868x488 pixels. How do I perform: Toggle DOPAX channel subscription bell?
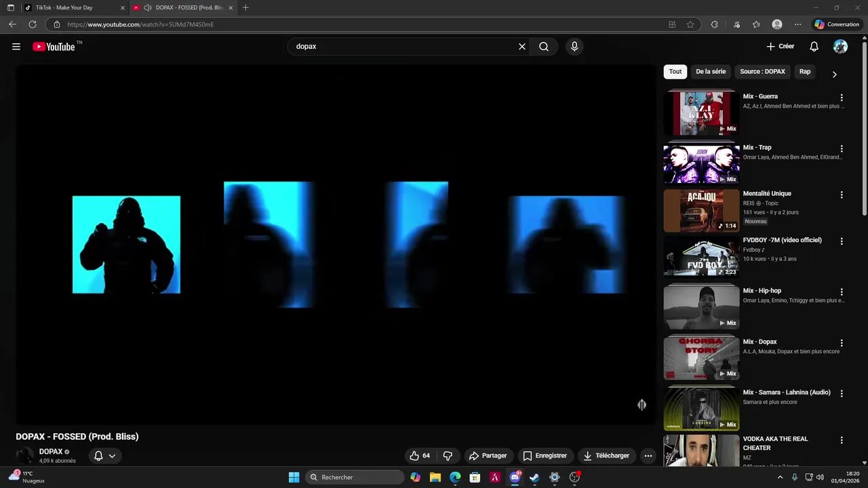[98, 455]
